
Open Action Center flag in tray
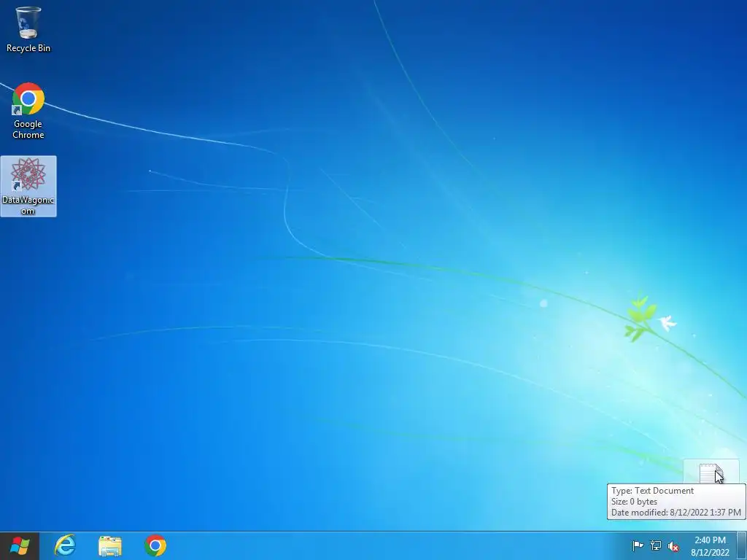click(x=638, y=545)
